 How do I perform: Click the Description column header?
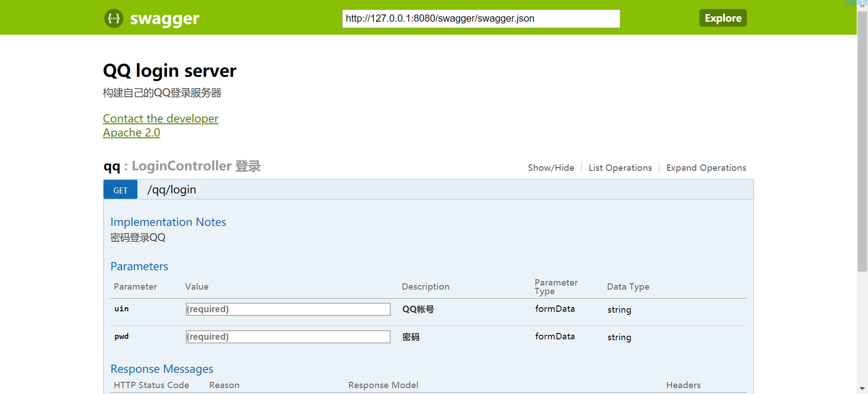pyautogui.click(x=425, y=286)
